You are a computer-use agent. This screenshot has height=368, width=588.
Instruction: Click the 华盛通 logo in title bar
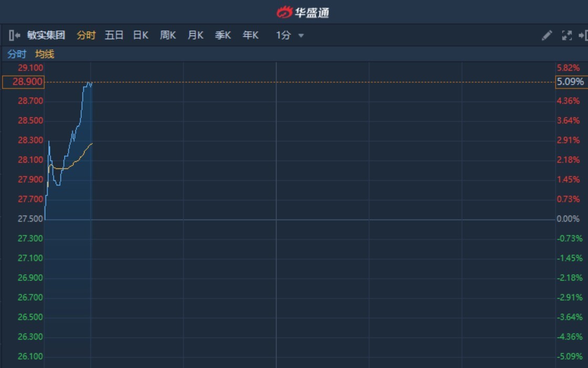[303, 12]
